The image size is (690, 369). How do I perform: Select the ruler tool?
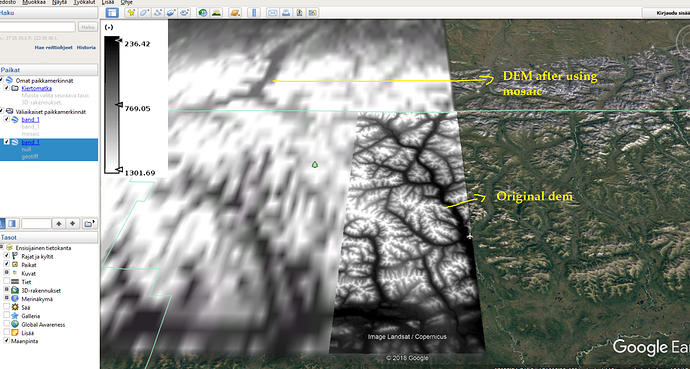pyautogui.click(x=253, y=13)
